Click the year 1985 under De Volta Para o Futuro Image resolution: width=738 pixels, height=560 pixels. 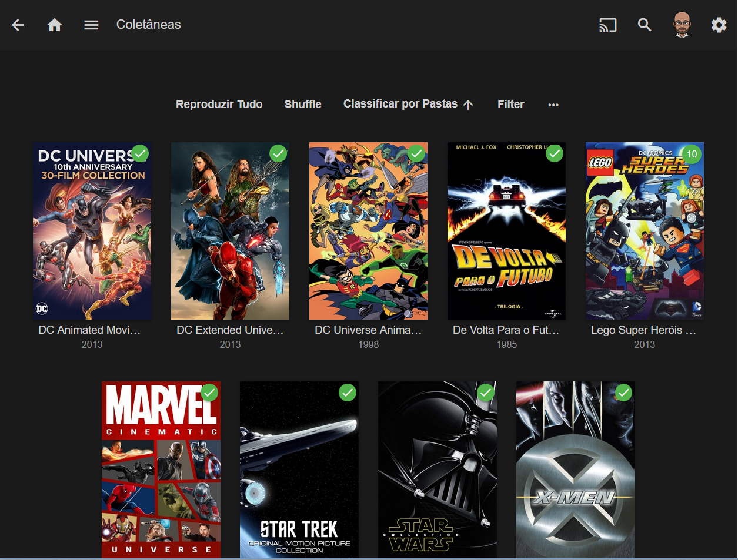click(506, 344)
